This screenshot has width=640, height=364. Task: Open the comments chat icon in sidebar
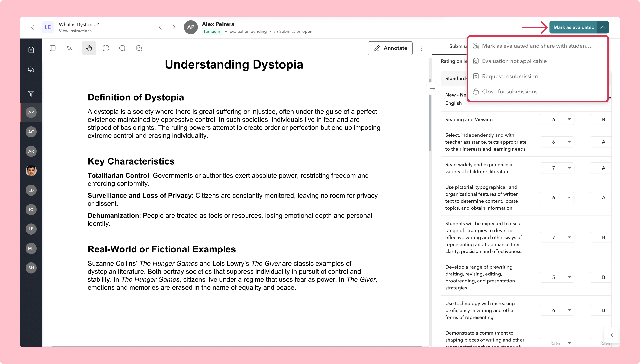pos(31,70)
